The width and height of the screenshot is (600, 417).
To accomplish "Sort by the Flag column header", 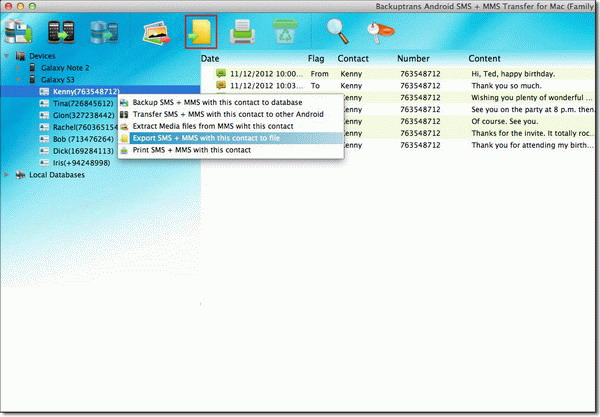I will (x=316, y=59).
